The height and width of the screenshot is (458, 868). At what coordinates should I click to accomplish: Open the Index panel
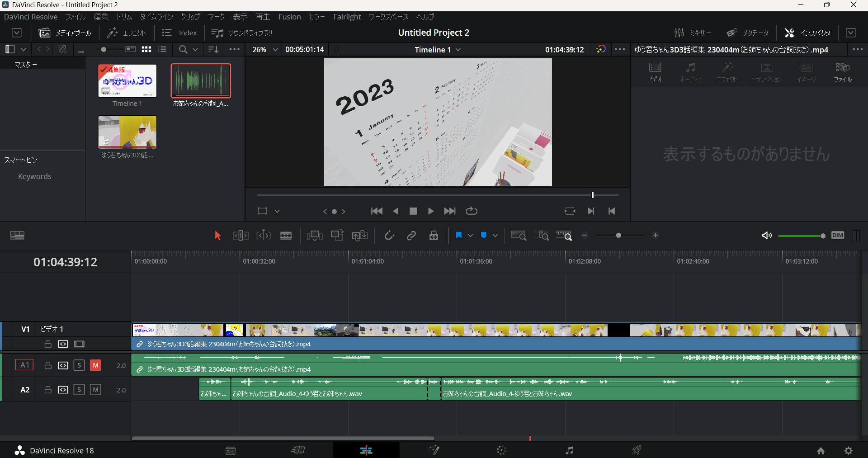point(179,33)
